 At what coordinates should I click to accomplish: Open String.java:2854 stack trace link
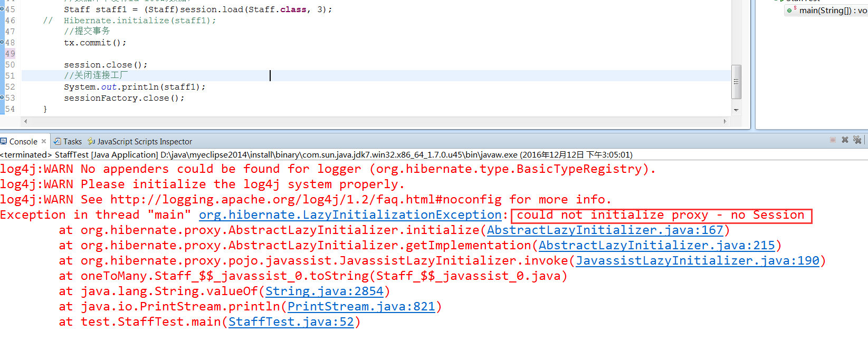(325, 291)
